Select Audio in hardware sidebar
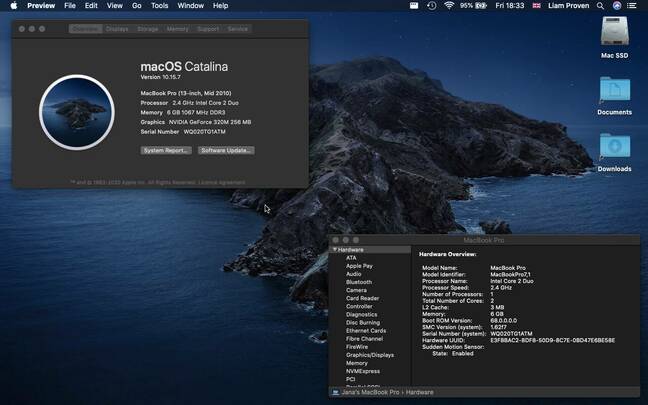648x405 pixels. click(x=354, y=274)
